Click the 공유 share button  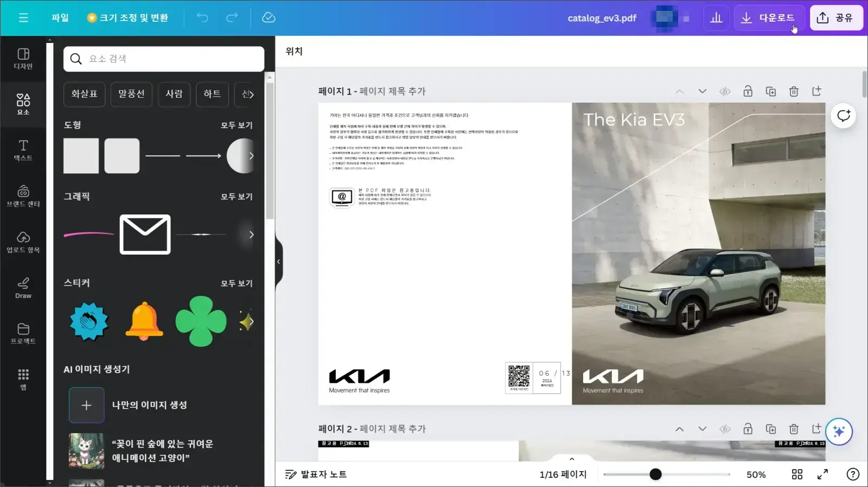coord(836,18)
